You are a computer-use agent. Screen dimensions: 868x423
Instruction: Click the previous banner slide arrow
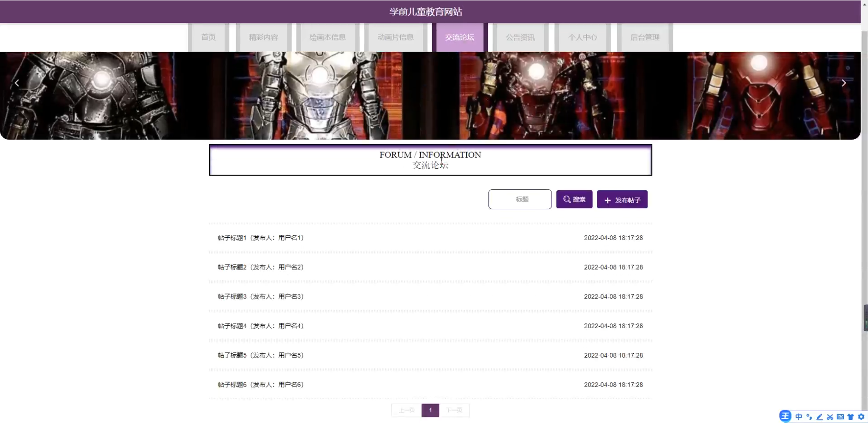(x=17, y=83)
